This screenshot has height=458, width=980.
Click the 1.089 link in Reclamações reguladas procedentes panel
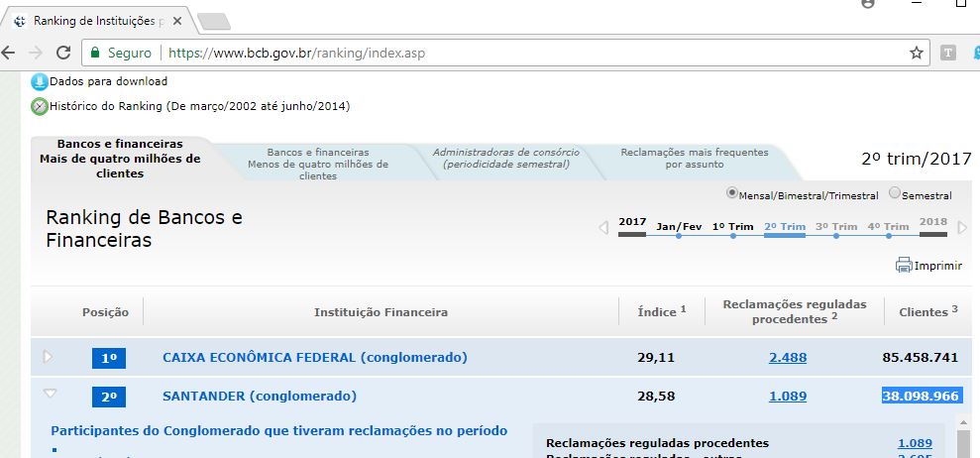tap(915, 443)
